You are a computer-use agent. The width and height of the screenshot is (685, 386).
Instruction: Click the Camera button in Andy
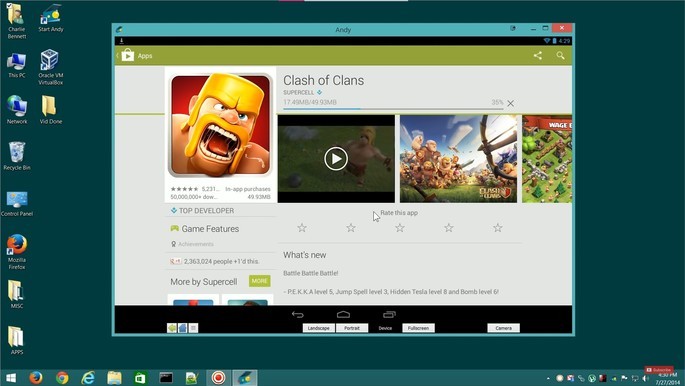503,328
